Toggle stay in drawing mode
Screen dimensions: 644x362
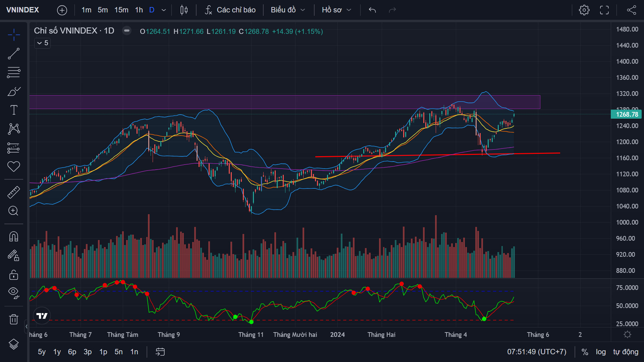coord(14,255)
